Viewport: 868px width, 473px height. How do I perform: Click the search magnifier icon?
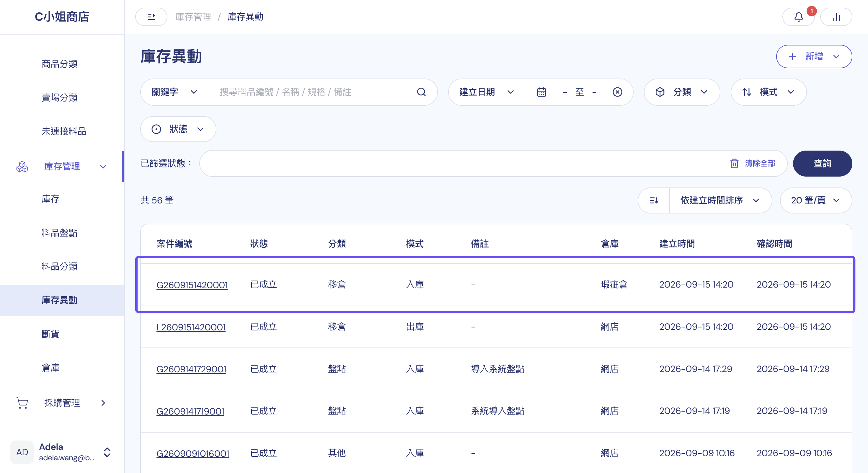point(421,92)
